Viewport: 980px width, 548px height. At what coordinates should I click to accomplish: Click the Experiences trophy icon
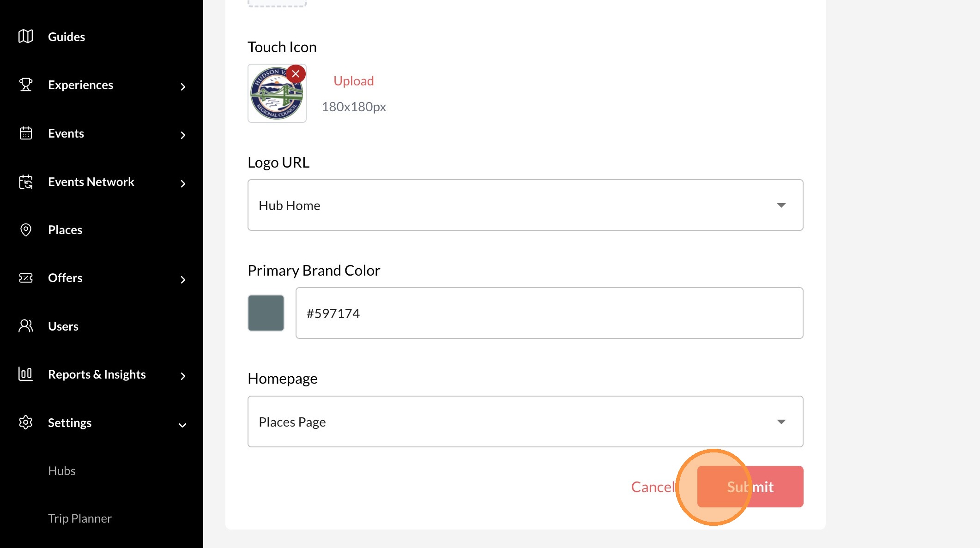[26, 85]
